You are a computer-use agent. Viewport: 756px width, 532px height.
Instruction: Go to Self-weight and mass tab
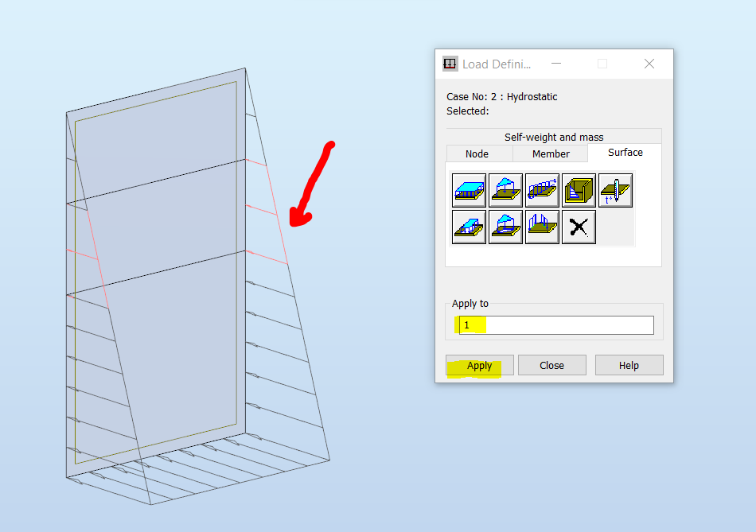pos(554,137)
